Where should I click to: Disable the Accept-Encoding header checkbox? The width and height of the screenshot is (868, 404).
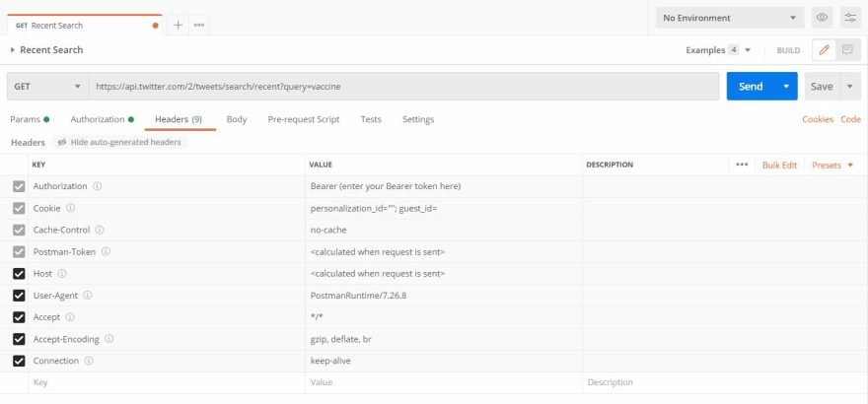point(19,339)
